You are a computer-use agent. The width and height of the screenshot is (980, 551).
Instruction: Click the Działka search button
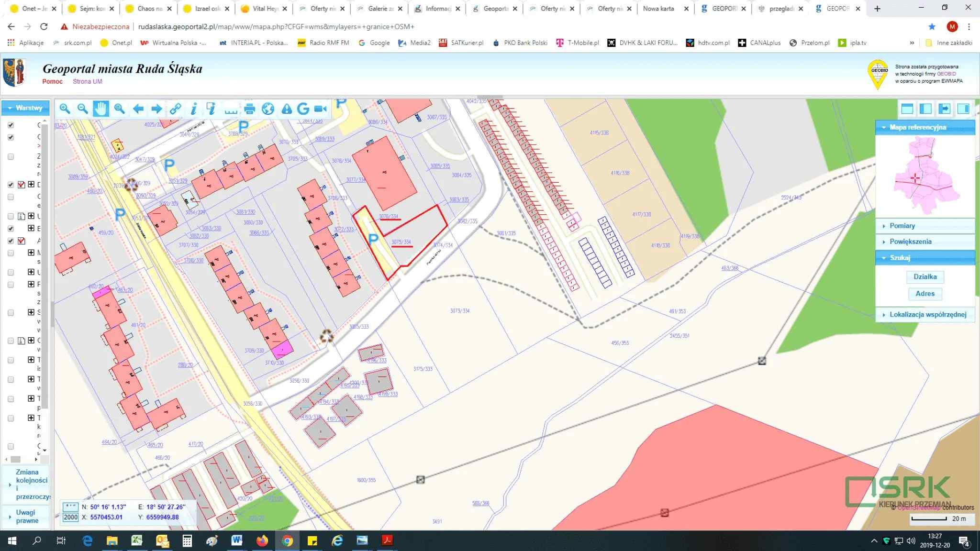[924, 276]
